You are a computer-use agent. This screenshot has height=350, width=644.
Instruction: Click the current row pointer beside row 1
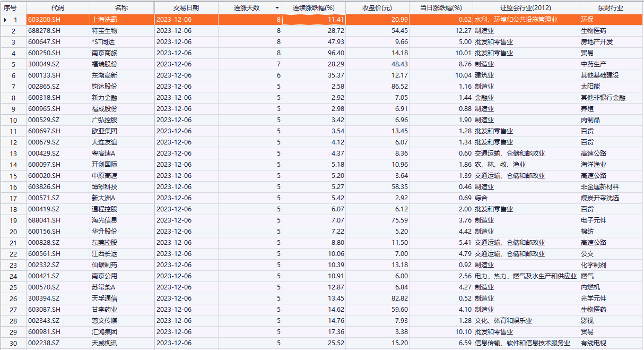click(x=5, y=20)
